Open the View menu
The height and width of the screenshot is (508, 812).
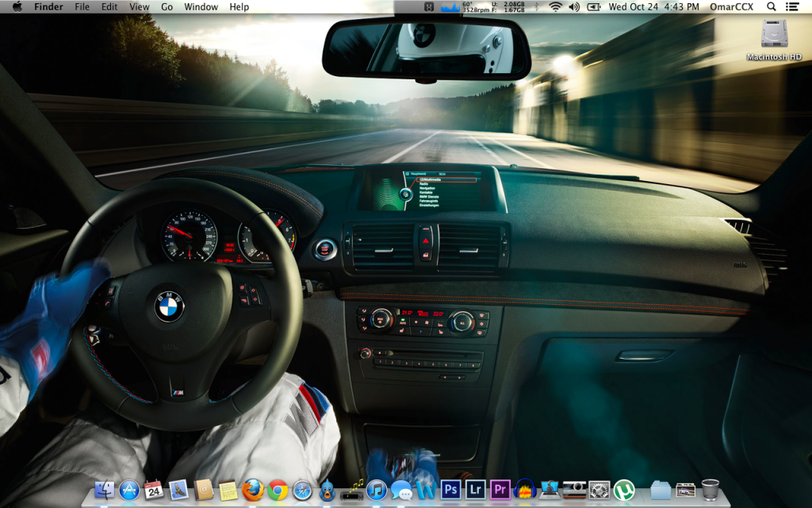tap(139, 6)
